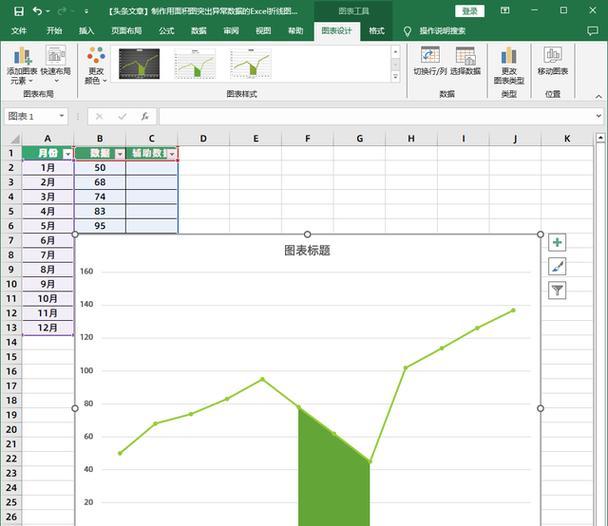Screen dimensions: 608x526
Task: Click the Save icon in title bar
Action: click(x=18, y=11)
